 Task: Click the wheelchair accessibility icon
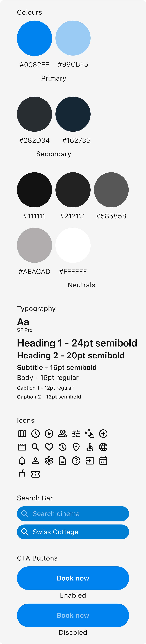click(90, 447)
